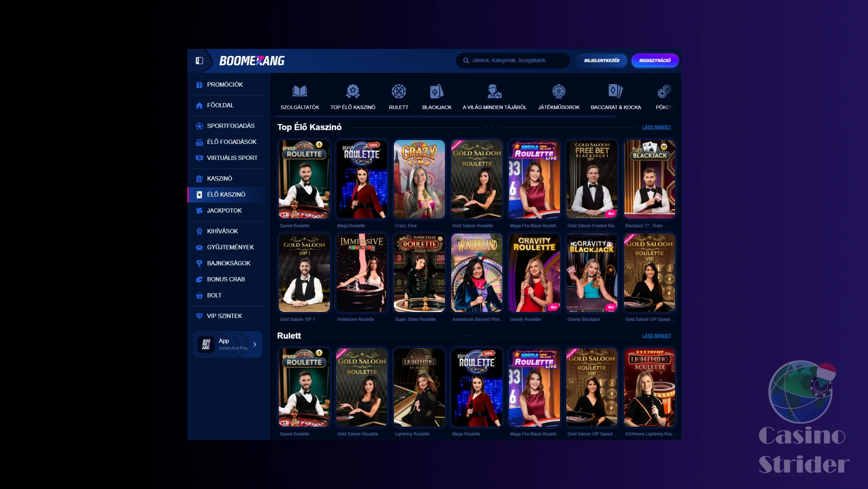Click the Speed Roulette caption under Rulett
This screenshot has width=868, height=489.
pyautogui.click(x=294, y=434)
